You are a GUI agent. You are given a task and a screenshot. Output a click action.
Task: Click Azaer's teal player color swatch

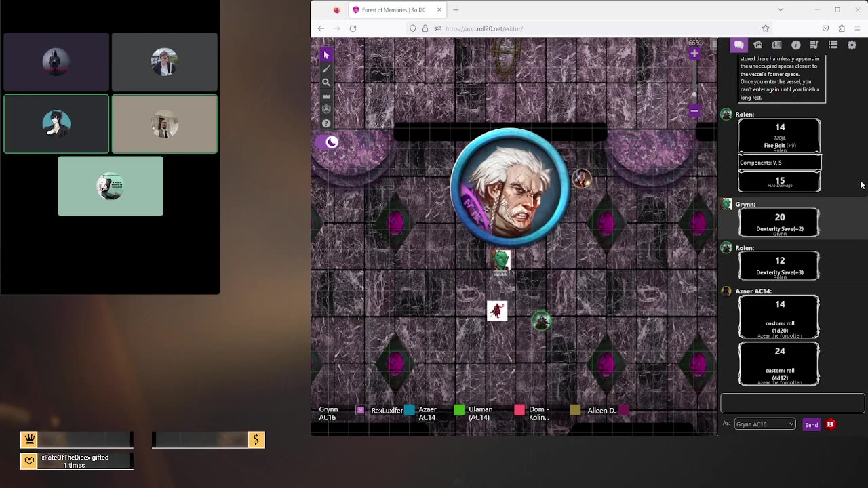[x=409, y=410]
